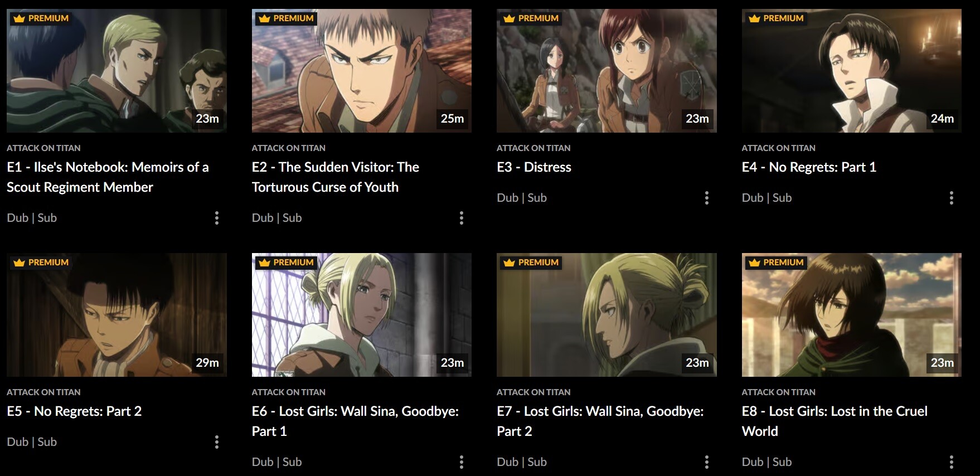The image size is (980, 476).
Task: Click Attack on Titan series label above E7
Action: (x=533, y=392)
